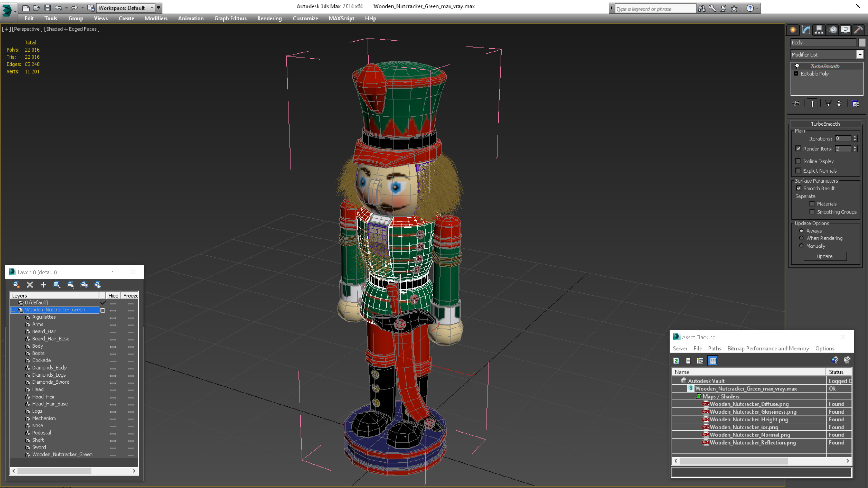868x488 pixels.
Task: Click Add Selected Objects plus icon in Layer dialog
Action: pos(43,285)
